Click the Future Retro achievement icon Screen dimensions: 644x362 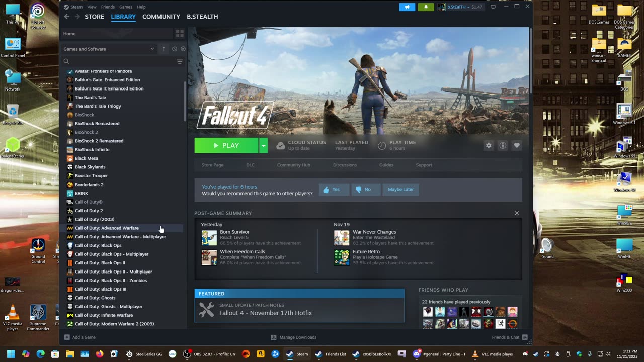tap(342, 257)
